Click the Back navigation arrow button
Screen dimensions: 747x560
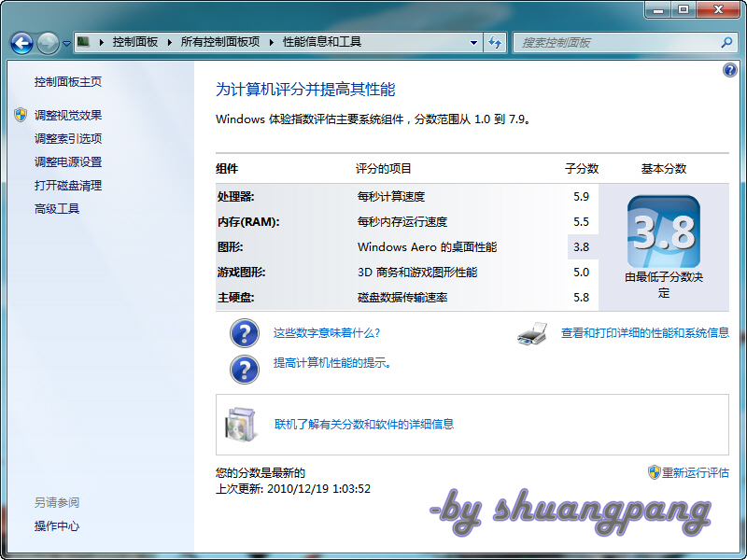click(x=21, y=43)
